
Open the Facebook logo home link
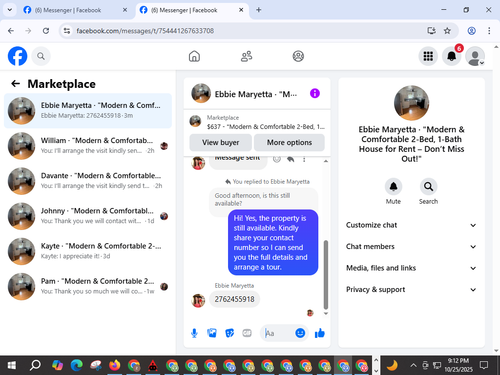(x=17, y=56)
